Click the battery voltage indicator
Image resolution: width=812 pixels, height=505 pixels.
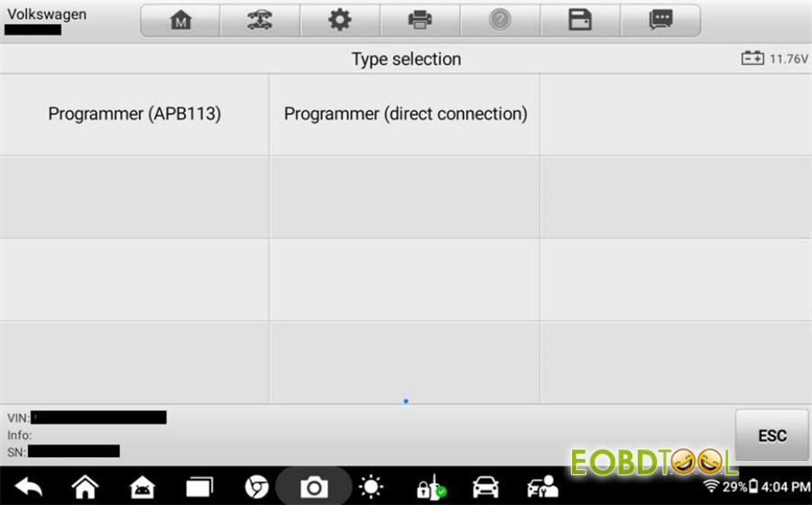tap(775, 59)
